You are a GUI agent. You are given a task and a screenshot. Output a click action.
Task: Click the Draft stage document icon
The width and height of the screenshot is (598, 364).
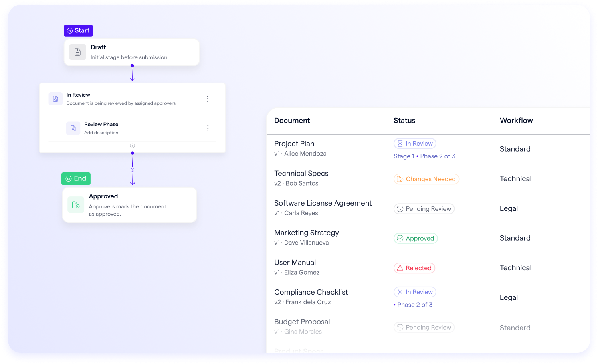[77, 52]
